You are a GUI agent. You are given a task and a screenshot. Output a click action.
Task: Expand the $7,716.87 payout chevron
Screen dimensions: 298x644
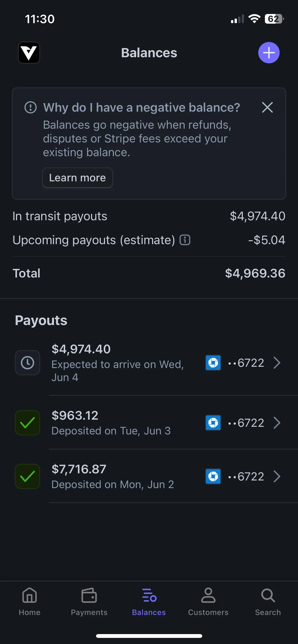pyautogui.click(x=277, y=476)
